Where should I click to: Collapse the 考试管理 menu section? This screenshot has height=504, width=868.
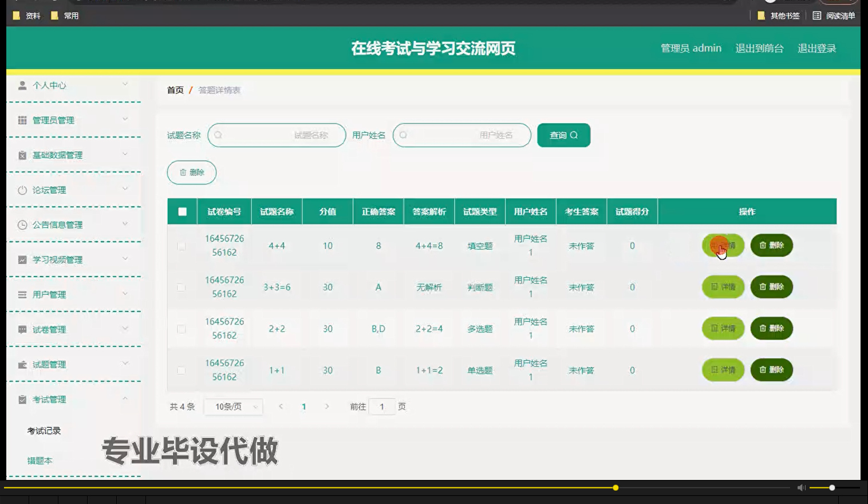tap(126, 399)
